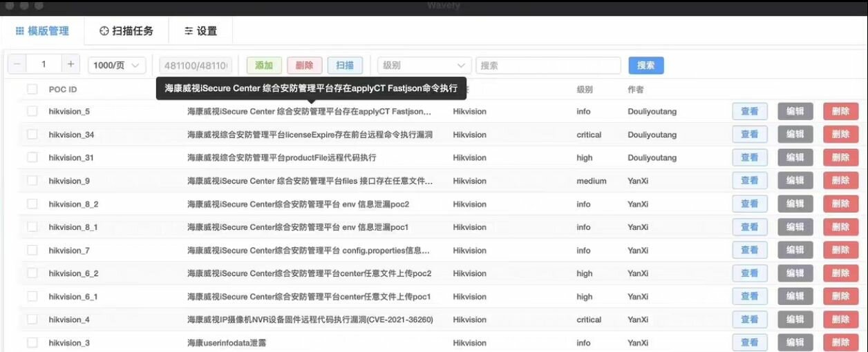Check the box for hikvision_8_1
This screenshot has height=352, width=868.
coord(32,227)
